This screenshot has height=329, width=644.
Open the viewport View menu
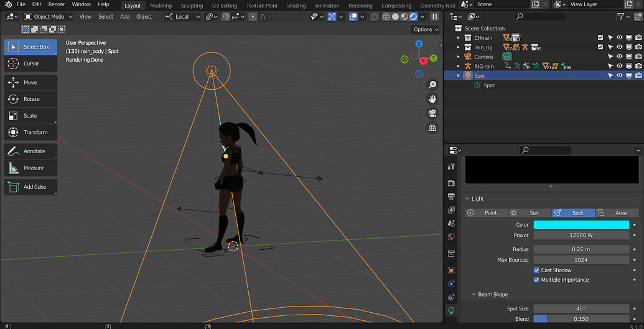85,17
